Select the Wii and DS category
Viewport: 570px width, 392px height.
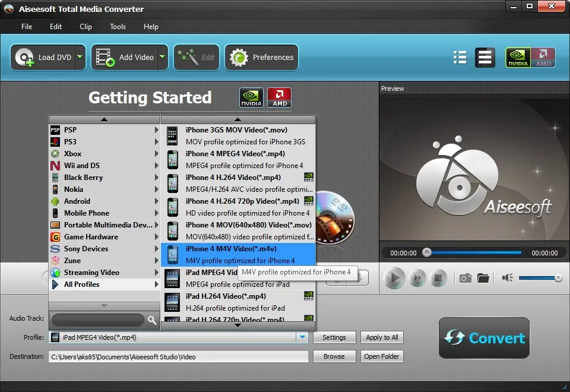pos(104,166)
